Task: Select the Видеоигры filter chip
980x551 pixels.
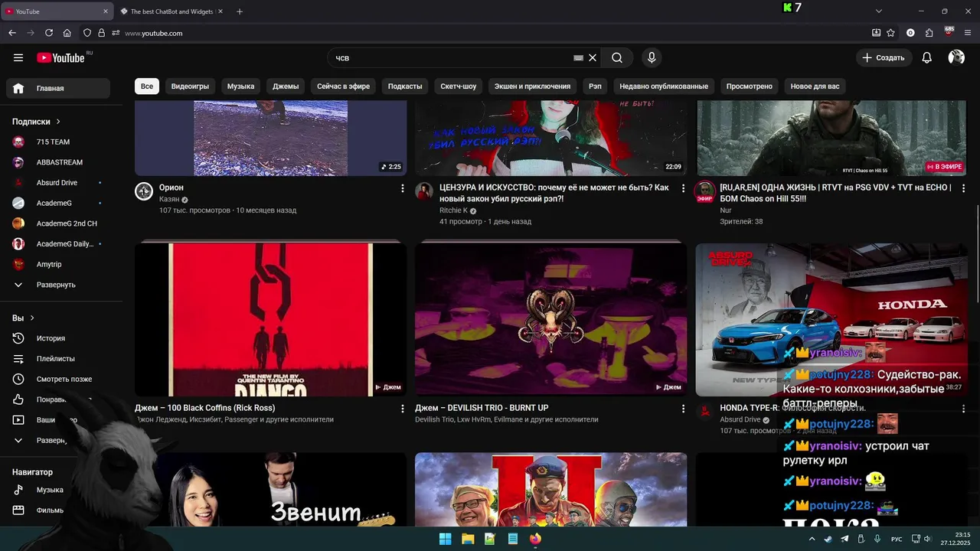Action: tap(190, 86)
